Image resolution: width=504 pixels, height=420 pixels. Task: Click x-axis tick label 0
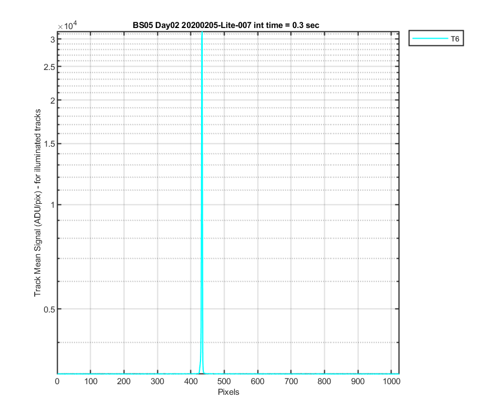(57, 381)
